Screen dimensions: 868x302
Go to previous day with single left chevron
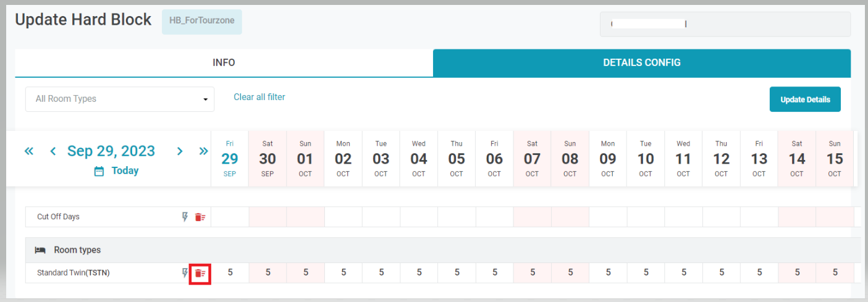(x=53, y=151)
